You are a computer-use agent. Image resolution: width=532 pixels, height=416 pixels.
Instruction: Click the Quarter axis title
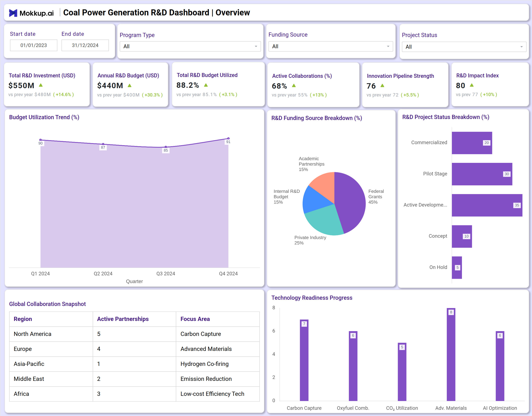(134, 281)
